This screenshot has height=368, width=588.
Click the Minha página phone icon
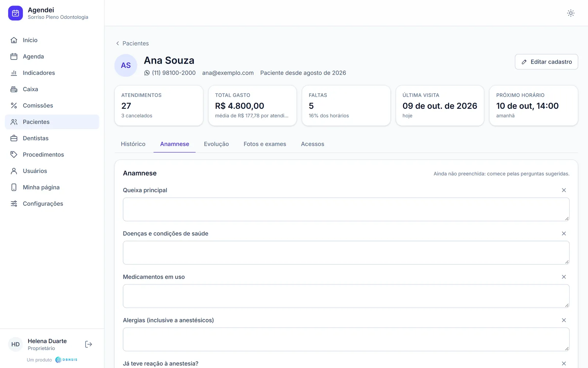(x=14, y=187)
